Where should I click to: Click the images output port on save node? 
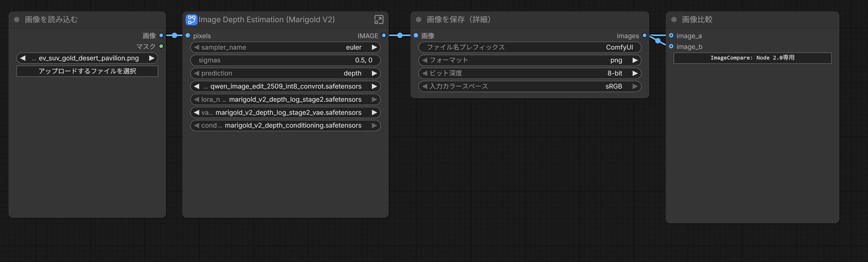(644, 35)
